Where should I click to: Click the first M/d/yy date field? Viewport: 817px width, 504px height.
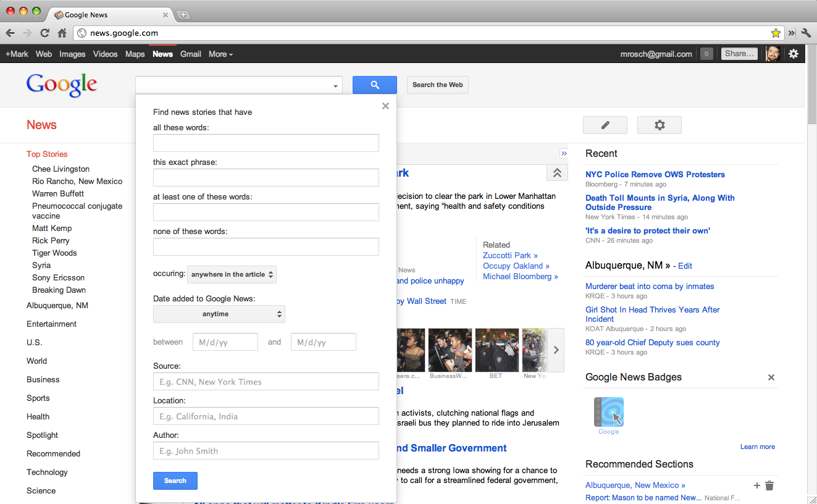pos(225,342)
